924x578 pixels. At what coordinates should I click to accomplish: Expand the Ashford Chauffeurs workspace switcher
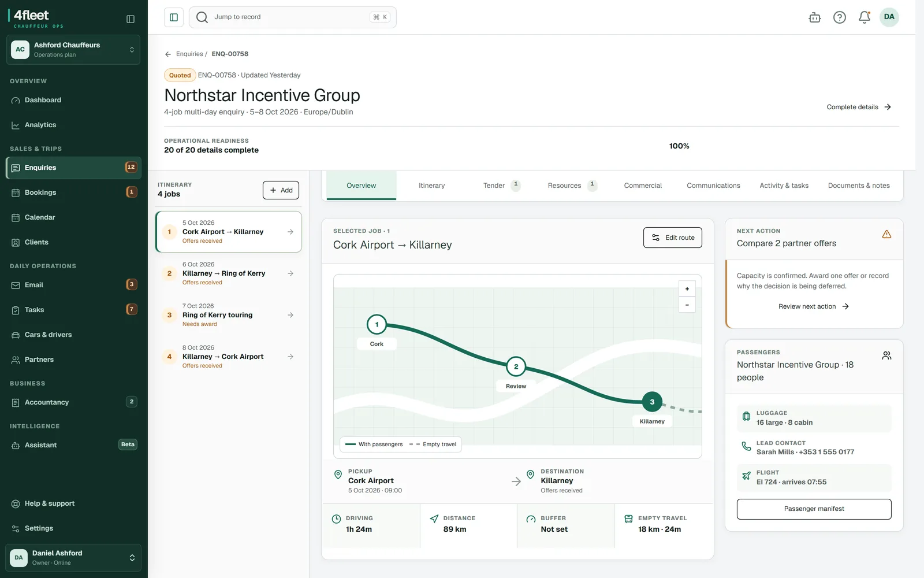(73, 50)
